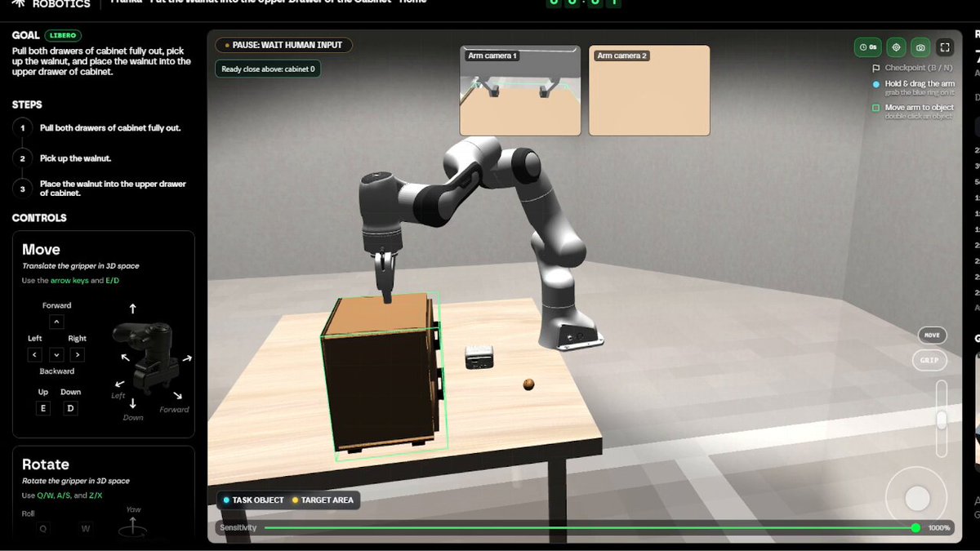
Task: Click the STEPS section heading
Action: point(27,104)
